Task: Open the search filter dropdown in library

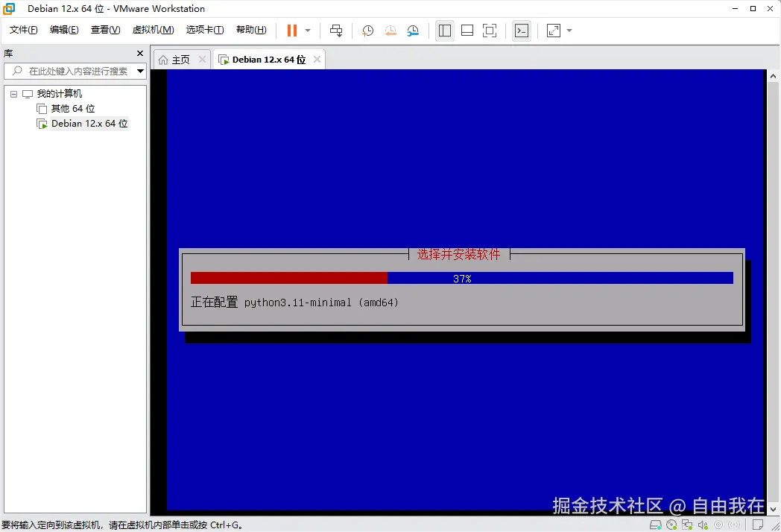Action: click(140, 72)
